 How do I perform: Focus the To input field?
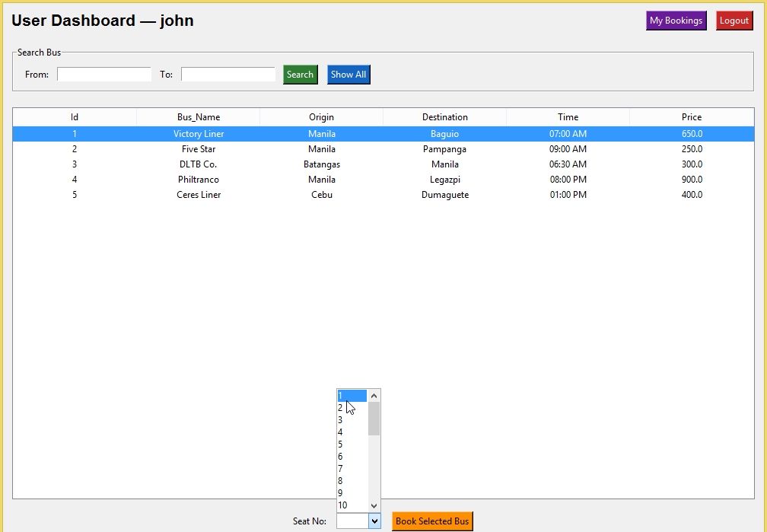228,75
